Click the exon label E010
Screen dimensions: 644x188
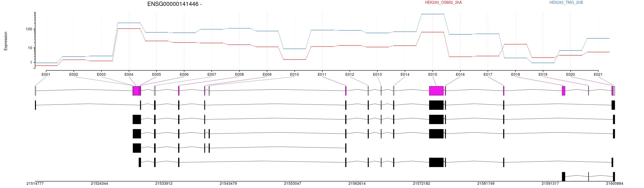pyautogui.click(x=294, y=74)
